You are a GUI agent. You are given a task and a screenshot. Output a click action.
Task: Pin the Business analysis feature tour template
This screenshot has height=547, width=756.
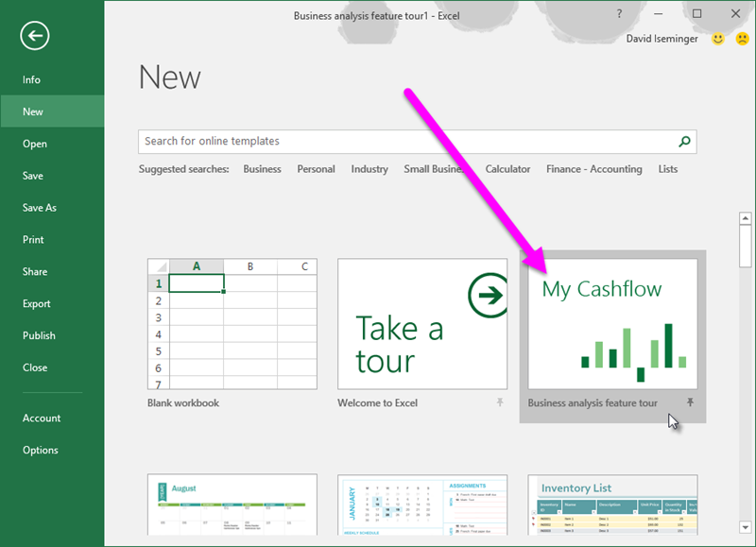pos(690,402)
